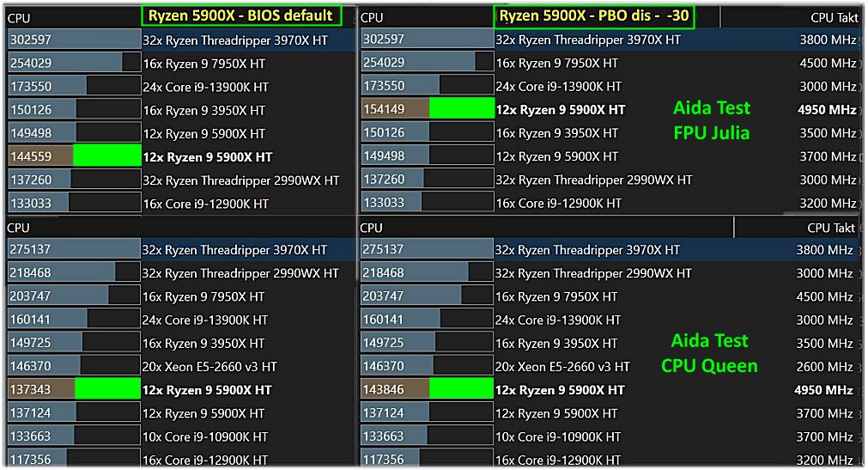Screen dimensions: 868x470
Task: Click 3200 MHz in the 117356 row
Action: click(825, 460)
